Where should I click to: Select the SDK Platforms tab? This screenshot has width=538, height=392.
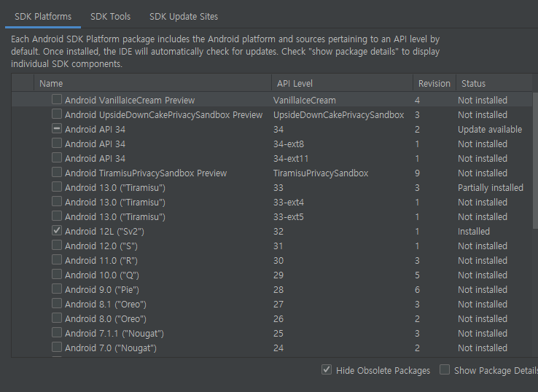(x=43, y=17)
